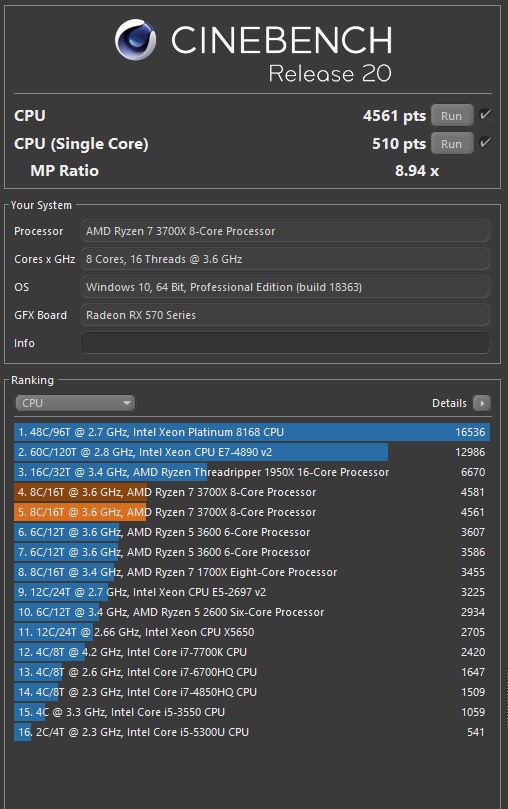This screenshot has height=809, width=508.
Task: Select rank 14 Core i7-4850HQ row
Action: pos(252,692)
